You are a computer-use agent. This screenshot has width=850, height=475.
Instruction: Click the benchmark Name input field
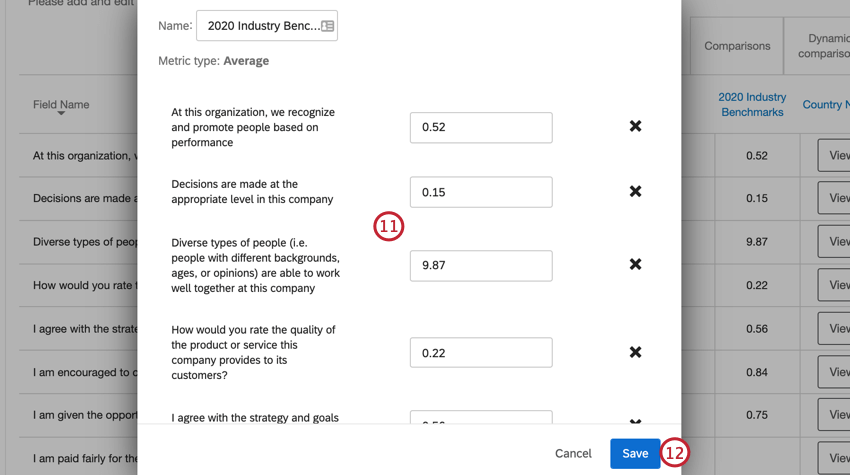pyautogui.click(x=267, y=25)
